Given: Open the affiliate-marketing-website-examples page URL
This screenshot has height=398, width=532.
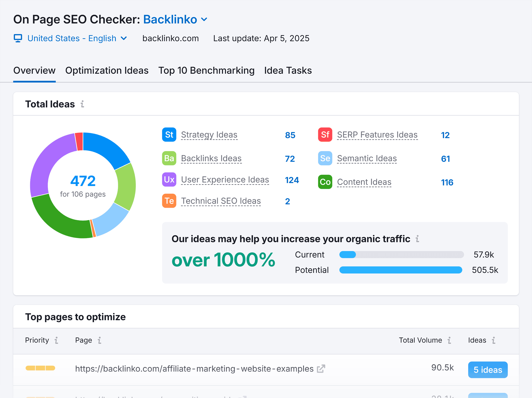Looking at the screenshot, I should 194,369.
